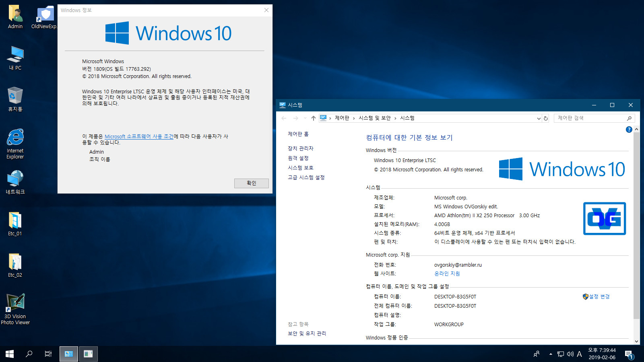Open the Action Center notifications icon
644x362 pixels.
tap(629, 354)
